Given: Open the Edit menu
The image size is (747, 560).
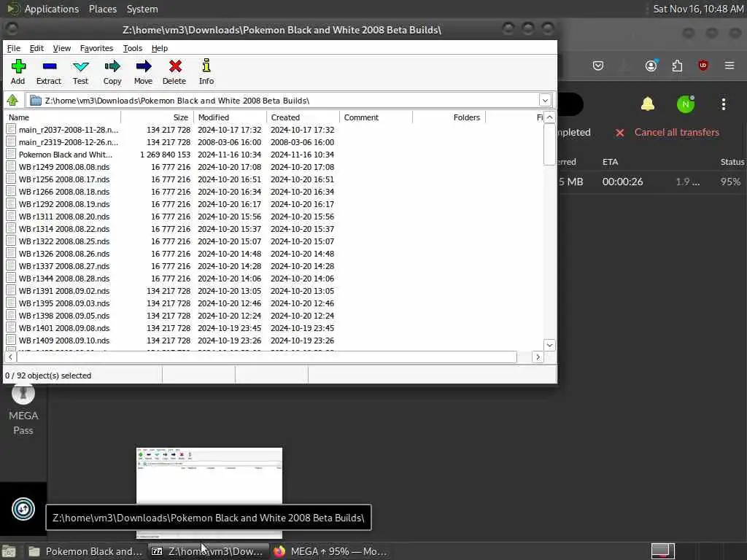Looking at the screenshot, I should tap(36, 48).
